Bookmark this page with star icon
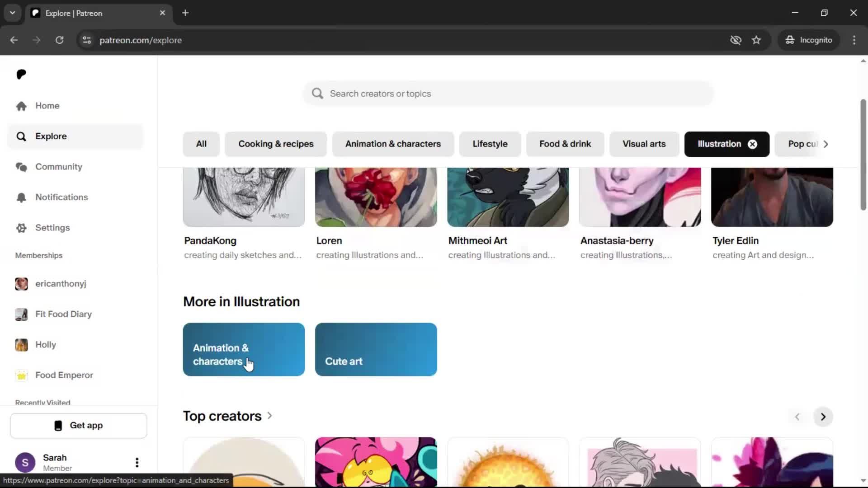The width and height of the screenshot is (868, 488). (756, 40)
